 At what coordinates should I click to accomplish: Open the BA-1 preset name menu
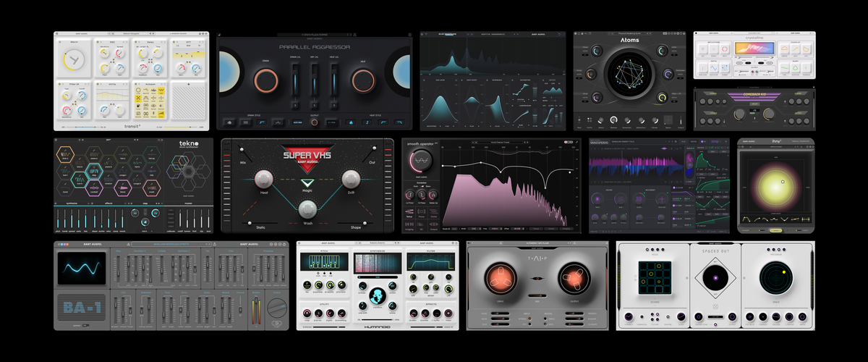(x=170, y=244)
